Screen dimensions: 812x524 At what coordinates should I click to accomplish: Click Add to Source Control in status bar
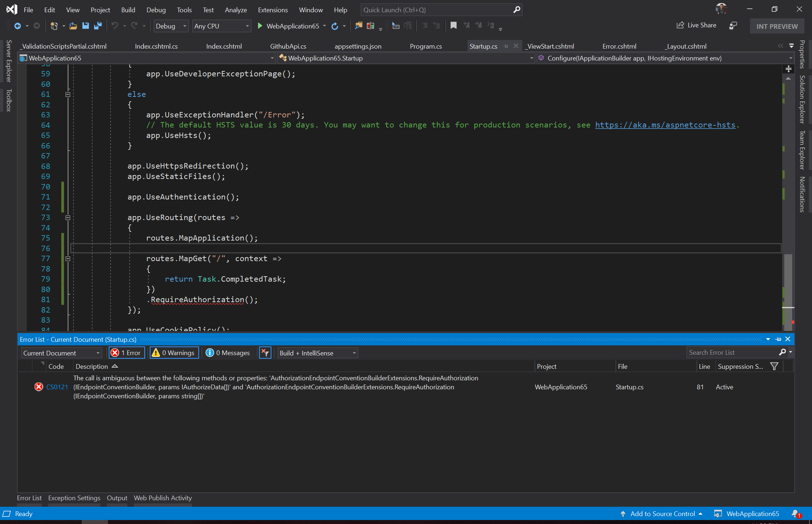pos(663,514)
